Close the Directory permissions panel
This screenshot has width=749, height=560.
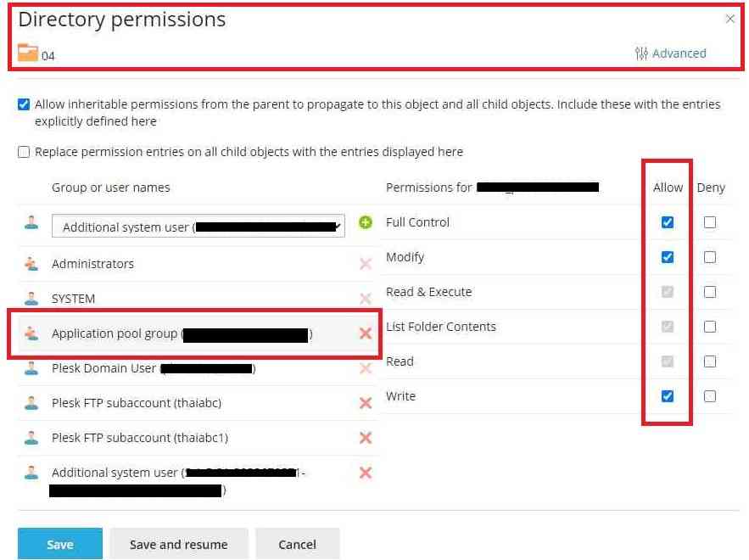[730, 19]
